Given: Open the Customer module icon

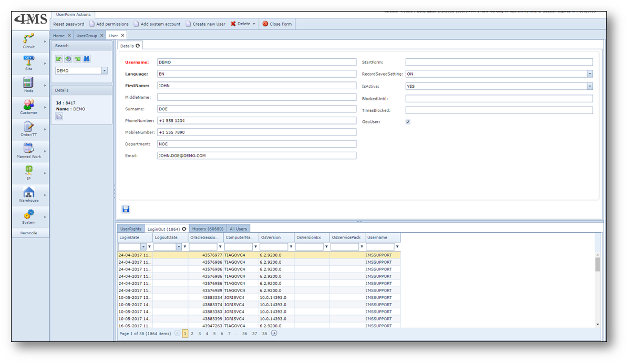Looking at the screenshot, I should pos(28,105).
